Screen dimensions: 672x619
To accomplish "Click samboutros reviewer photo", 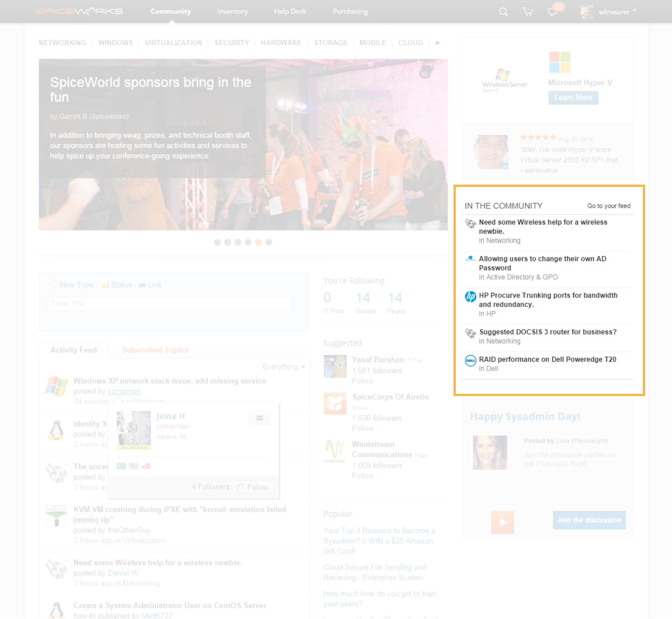I will [x=491, y=152].
